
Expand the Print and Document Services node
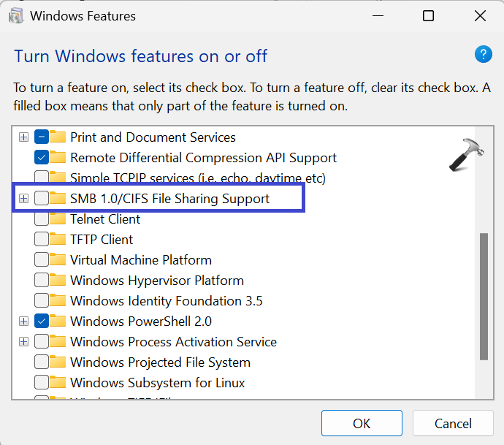click(x=23, y=137)
